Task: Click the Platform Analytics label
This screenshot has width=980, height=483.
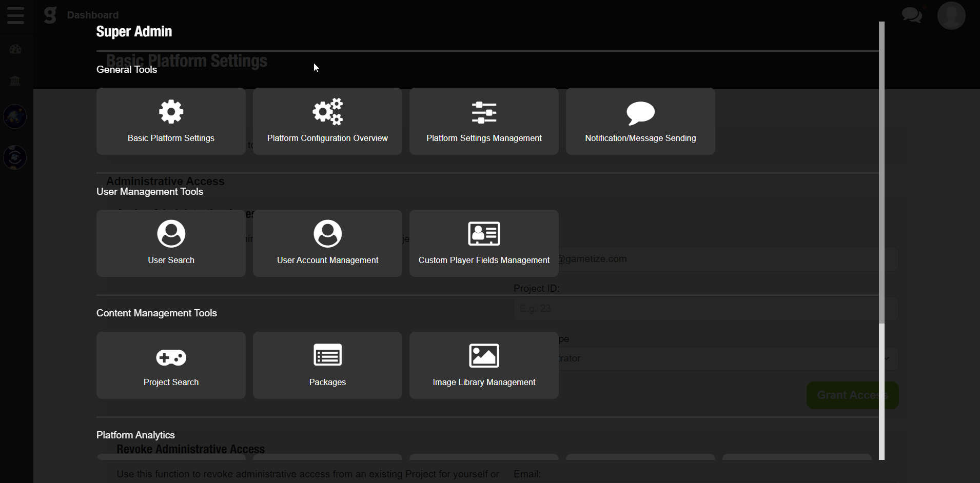Action: point(135,435)
